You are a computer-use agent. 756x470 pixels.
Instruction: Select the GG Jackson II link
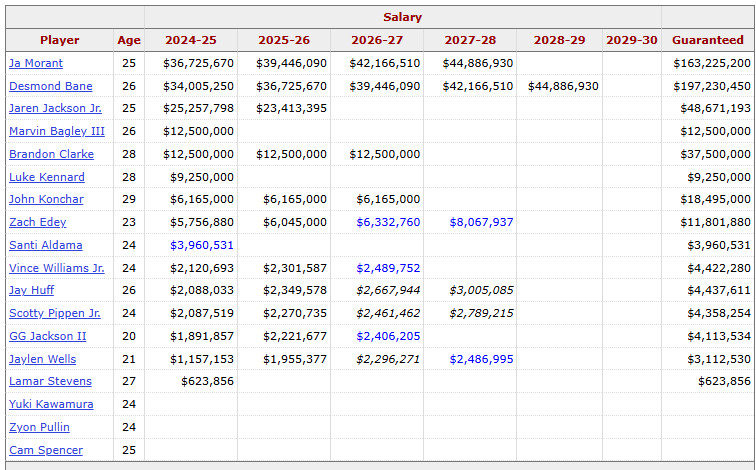point(47,336)
